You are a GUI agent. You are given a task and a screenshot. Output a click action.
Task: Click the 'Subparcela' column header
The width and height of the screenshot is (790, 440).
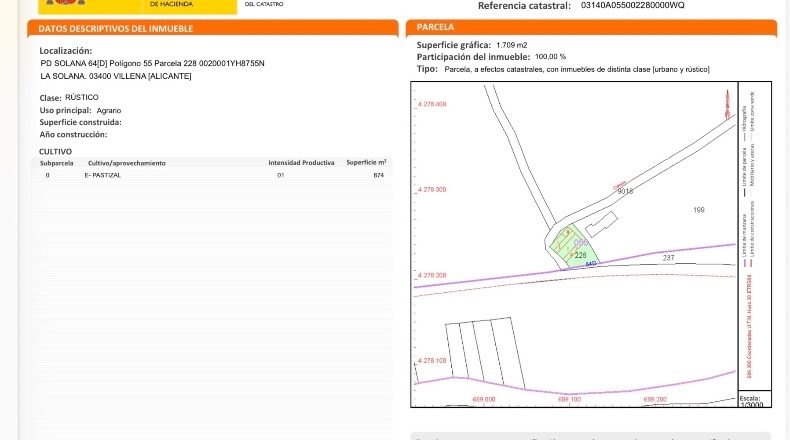[x=56, y=163]
